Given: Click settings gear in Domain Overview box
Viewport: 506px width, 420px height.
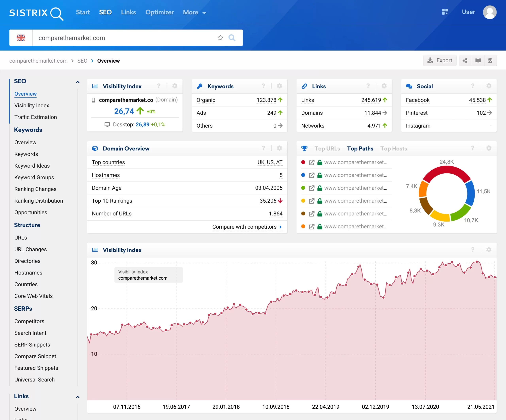Looking at the screenshot, I should tap(279, 148).
